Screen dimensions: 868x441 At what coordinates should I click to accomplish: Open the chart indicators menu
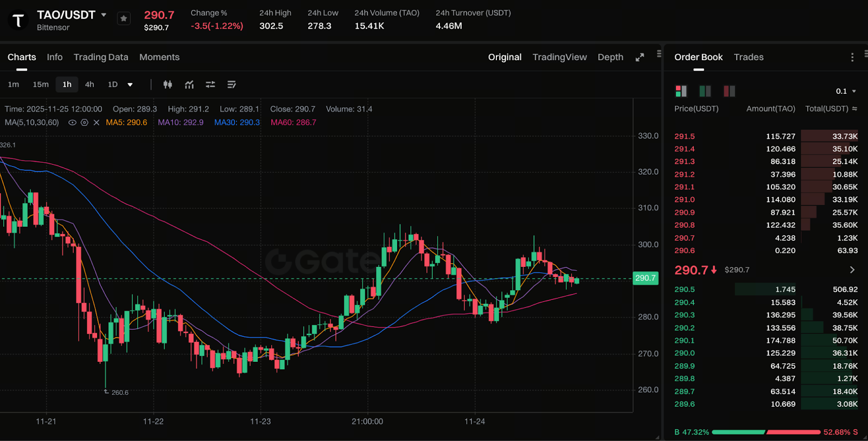[189, 85]
